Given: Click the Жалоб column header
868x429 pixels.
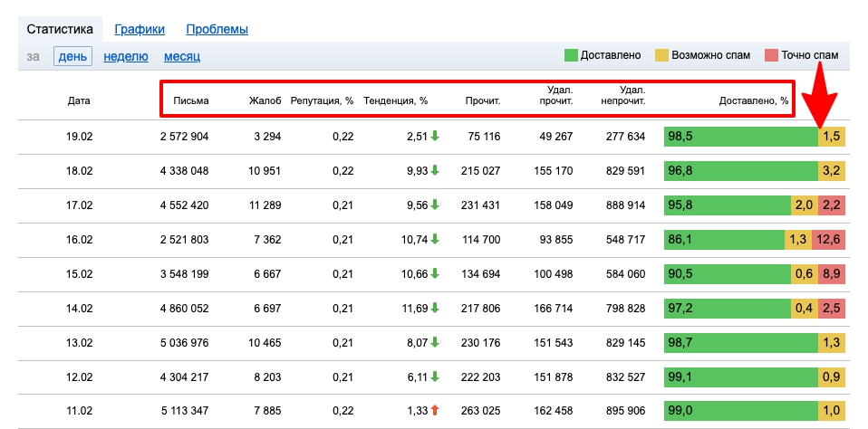Looking at the screenshot, I should (265, 100).
